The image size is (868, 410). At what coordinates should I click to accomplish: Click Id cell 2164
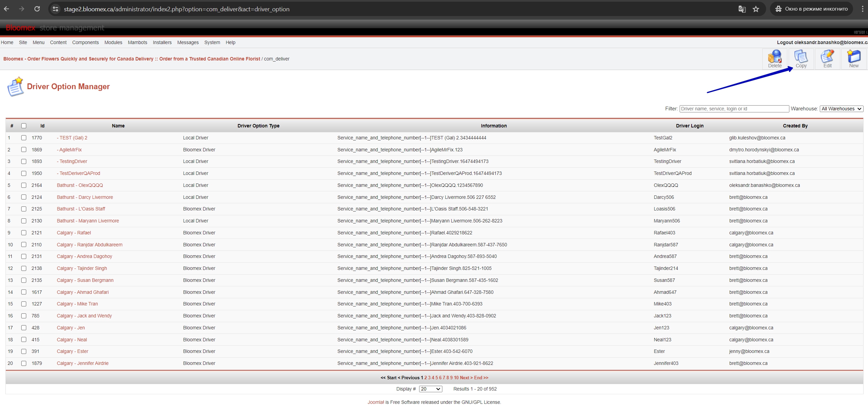click(37, 185)
